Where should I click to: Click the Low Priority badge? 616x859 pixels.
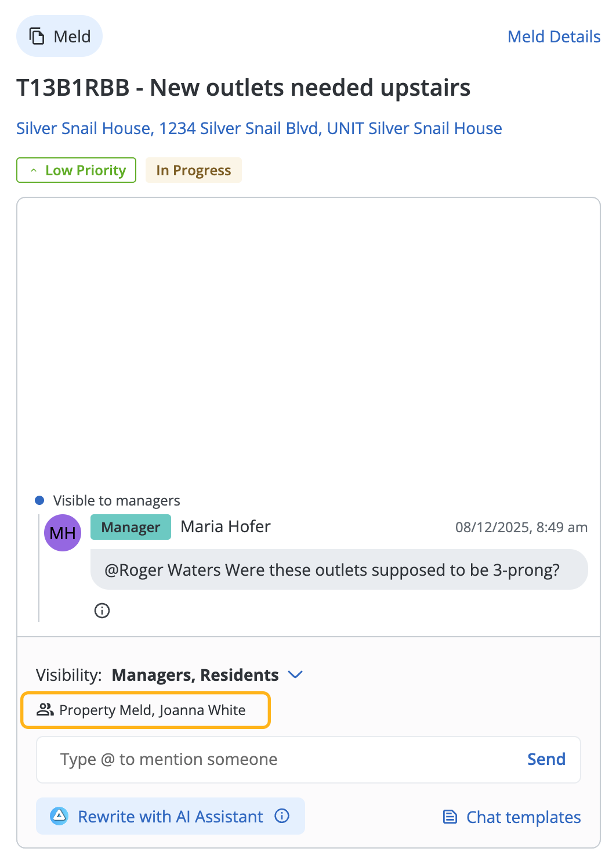(x=76, y=170)
